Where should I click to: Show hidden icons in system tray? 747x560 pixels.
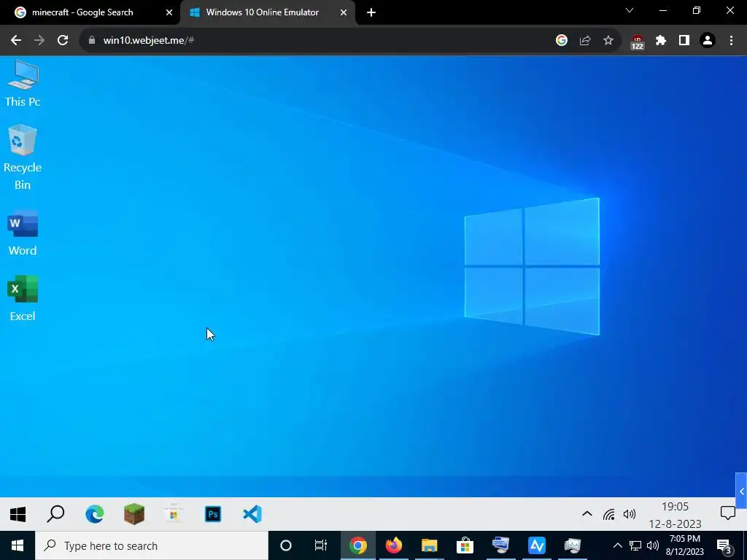pos(617,545)
